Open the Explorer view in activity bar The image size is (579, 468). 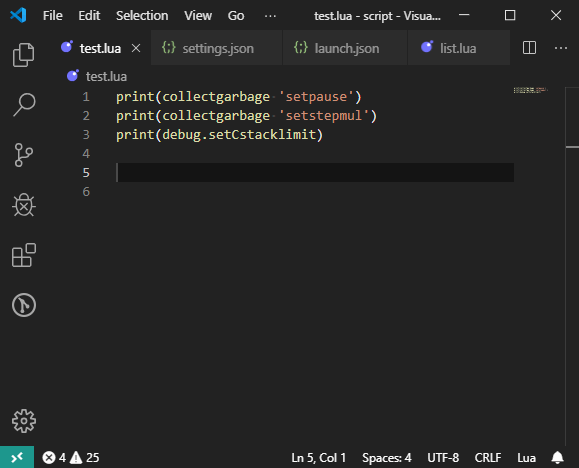[24, 55]
